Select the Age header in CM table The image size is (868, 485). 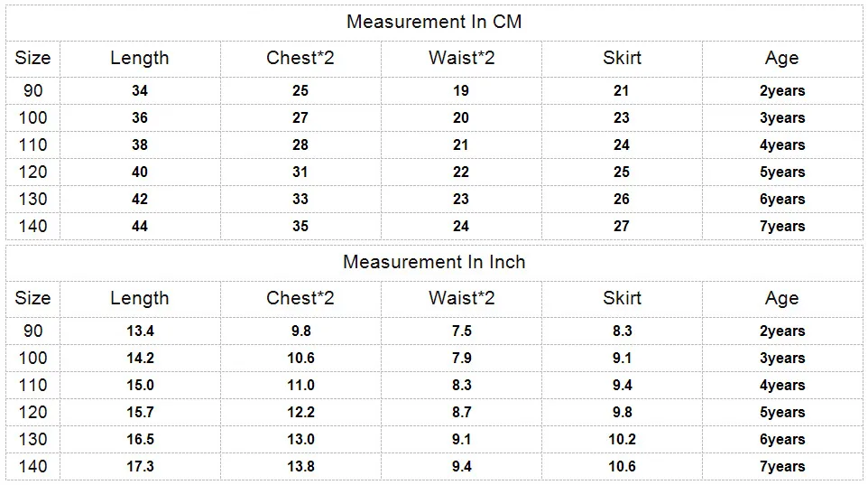pos(781,58)
